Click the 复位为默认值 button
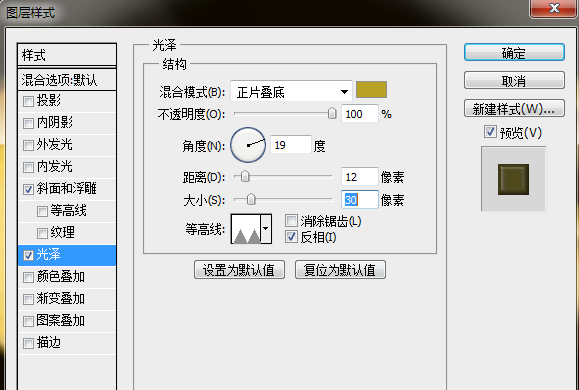 point(340,270)
